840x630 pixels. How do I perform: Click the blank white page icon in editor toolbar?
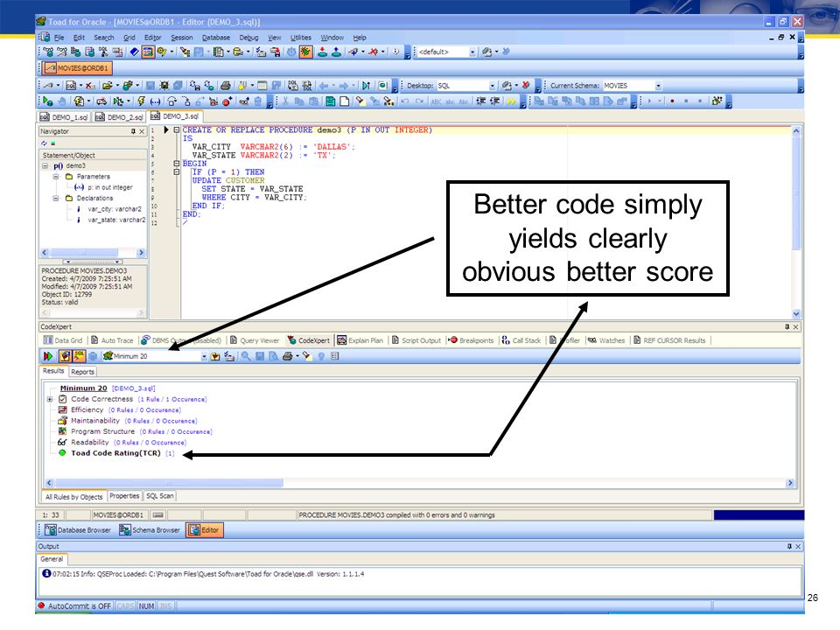(x=345, y=101)
